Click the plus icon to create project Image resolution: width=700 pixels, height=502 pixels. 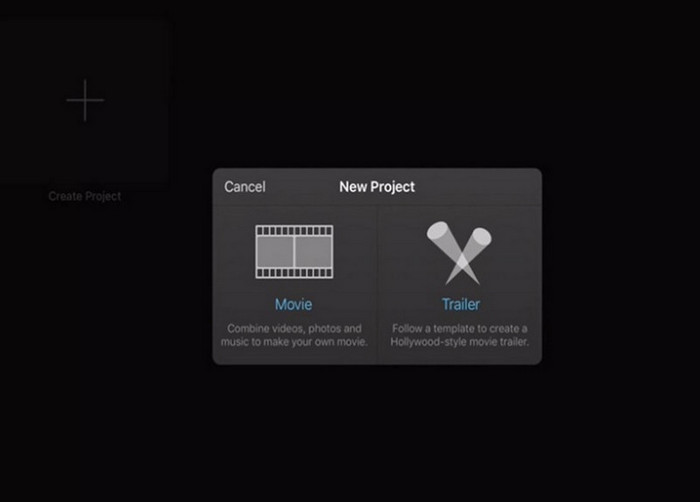click(x=85, y=100)
